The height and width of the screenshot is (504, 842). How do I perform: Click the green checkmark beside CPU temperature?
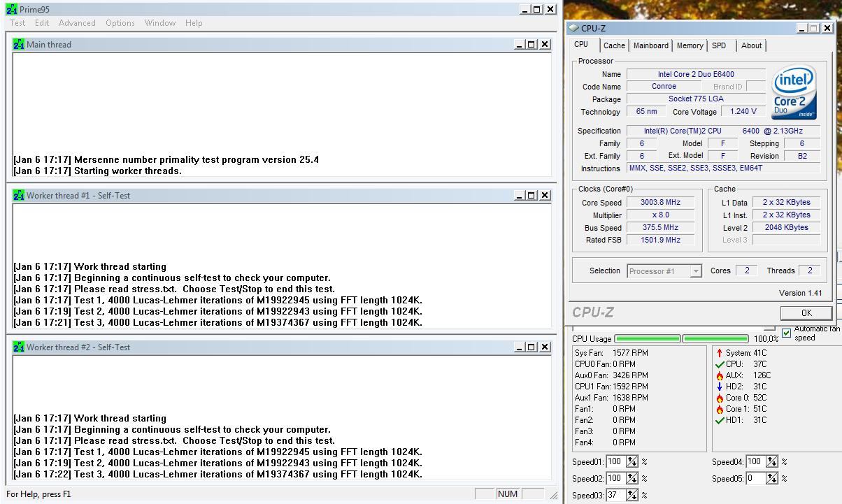[x=720, y=364]
